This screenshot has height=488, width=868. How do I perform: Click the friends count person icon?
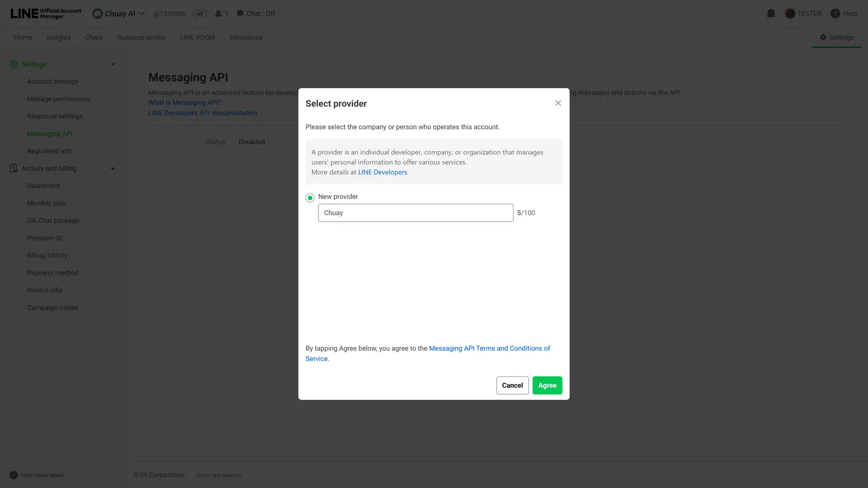[x=219, y=14]
